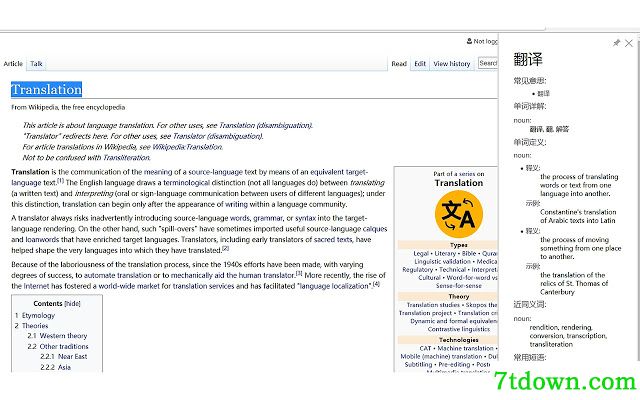Screen dimensions: 640x400
Task: Close the translation side panel
Action: click(x=629, y=43)
